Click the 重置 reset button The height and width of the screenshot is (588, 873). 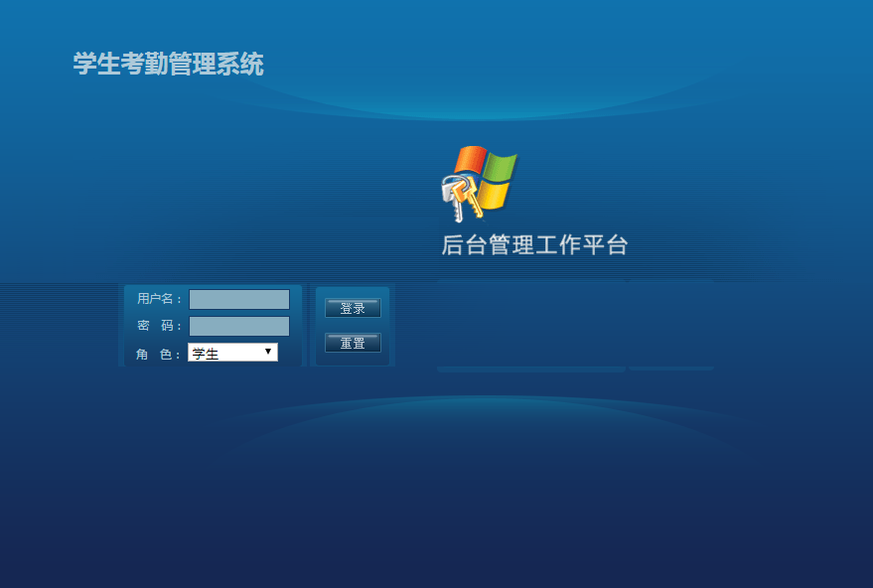(353, 343)
